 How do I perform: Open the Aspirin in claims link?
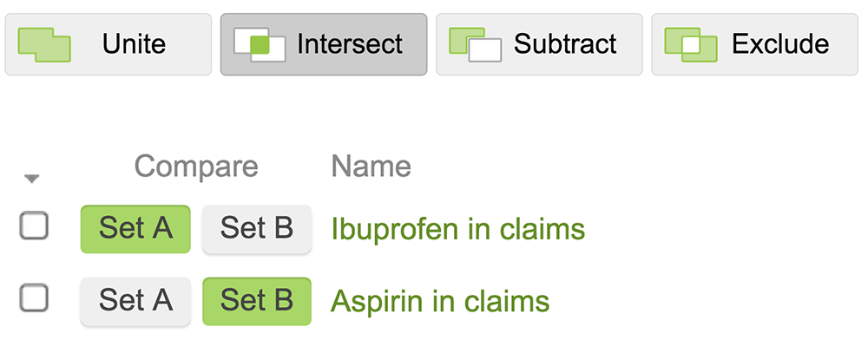point(440,302)
